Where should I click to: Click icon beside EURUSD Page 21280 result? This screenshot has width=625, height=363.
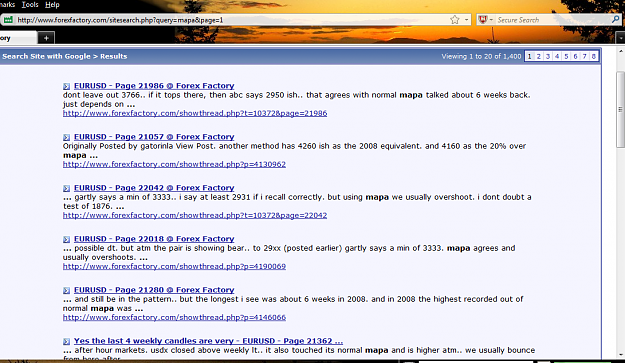[x=66, y=290]
